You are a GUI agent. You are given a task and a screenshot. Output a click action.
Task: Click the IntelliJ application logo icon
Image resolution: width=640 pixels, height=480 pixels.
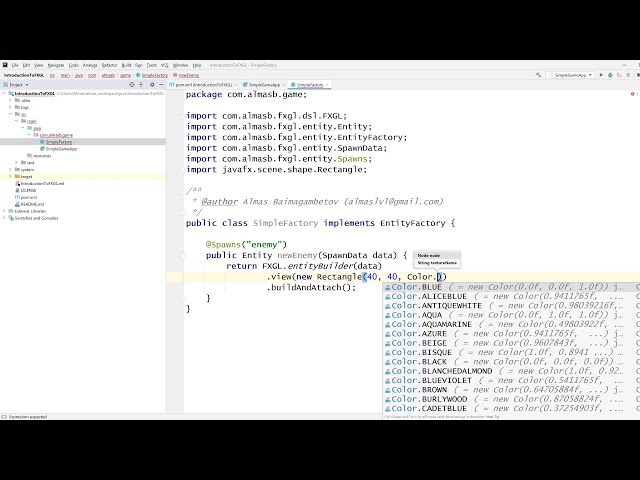[x=5, y=65]
